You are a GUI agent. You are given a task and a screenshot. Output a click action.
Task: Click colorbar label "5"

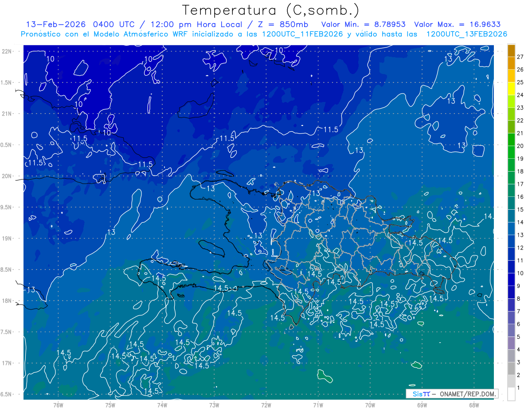tap(519, 337)
